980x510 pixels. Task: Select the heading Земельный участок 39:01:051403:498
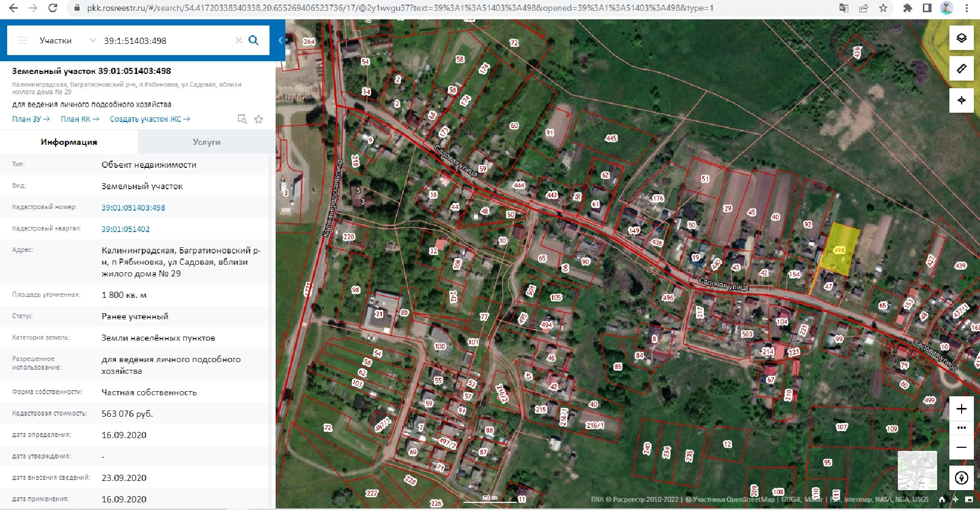coord(92,71)
